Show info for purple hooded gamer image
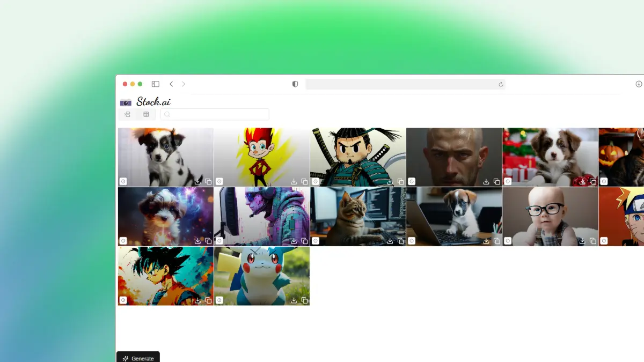 click(x=219, y=241)
